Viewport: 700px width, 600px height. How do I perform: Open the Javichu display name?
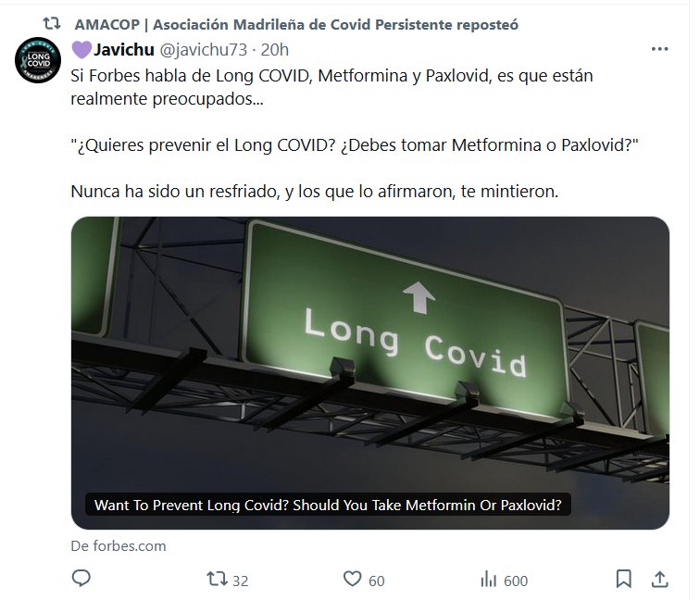[x=124, y=50]
